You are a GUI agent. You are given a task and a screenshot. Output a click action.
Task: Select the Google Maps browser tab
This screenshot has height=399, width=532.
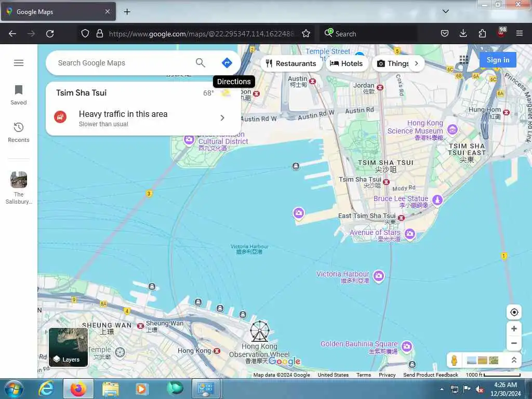58,12
